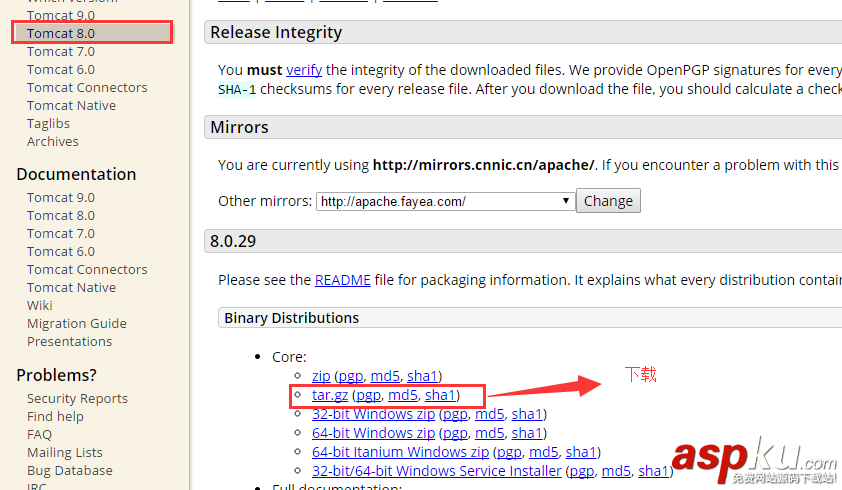
Task: Open Find help link
Action: tap(55, 417)
